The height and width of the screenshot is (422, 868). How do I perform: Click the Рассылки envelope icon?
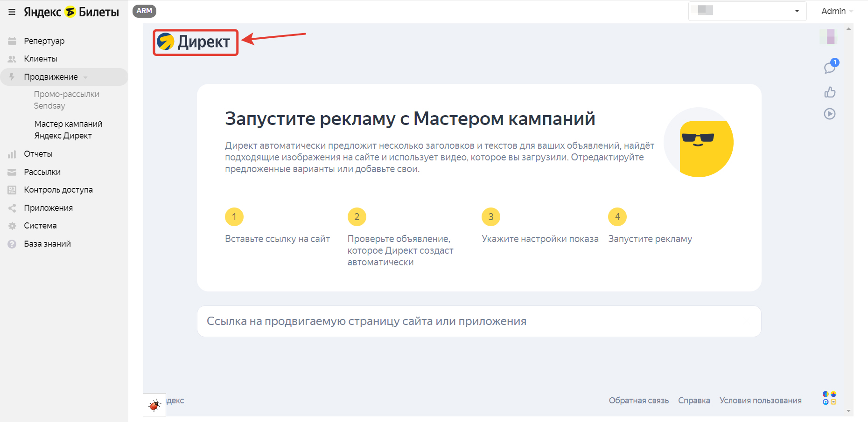(12, 172)
